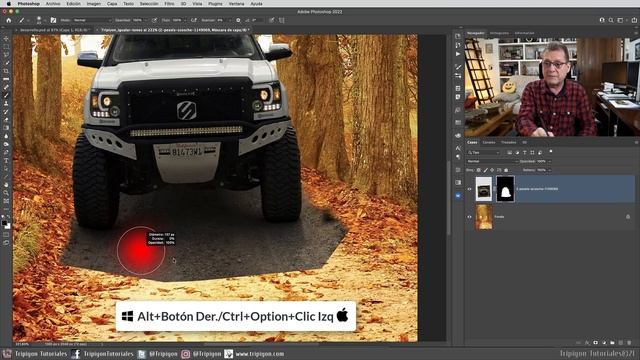Toggle lock all padlock icon

coord(506,170)
